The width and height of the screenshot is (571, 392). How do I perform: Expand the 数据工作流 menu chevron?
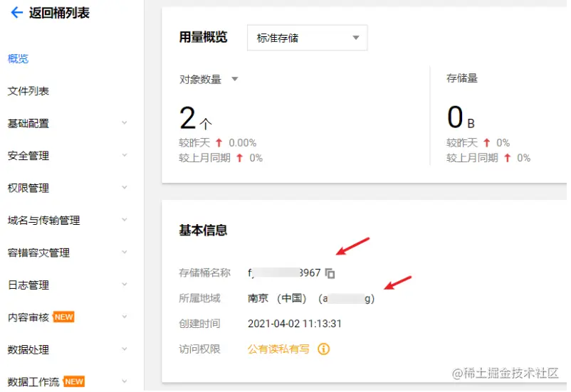(x=125, y=381)
